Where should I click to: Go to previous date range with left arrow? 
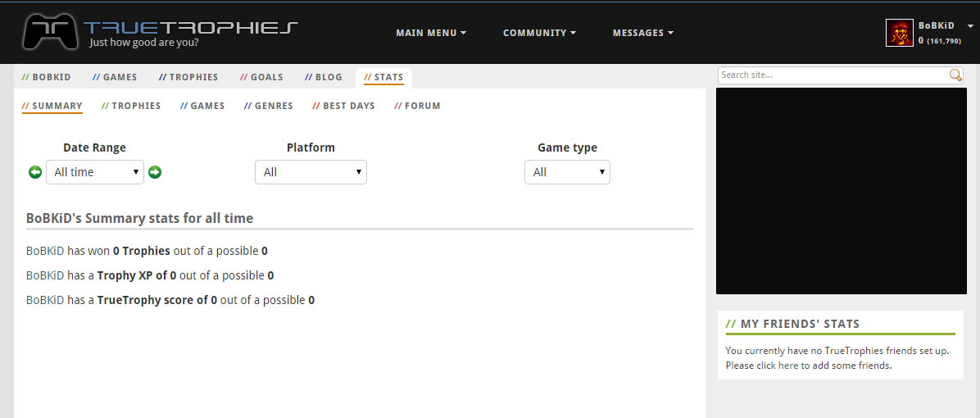pos(35,172)
